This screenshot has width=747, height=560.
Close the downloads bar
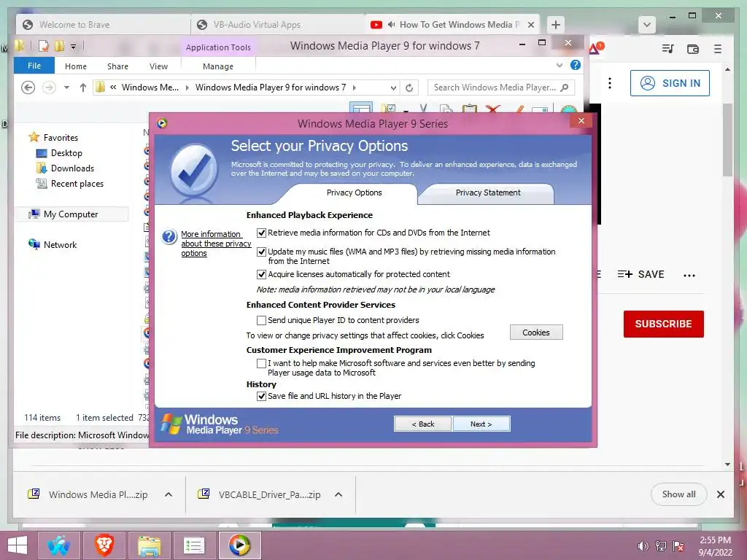click(720, 494)
